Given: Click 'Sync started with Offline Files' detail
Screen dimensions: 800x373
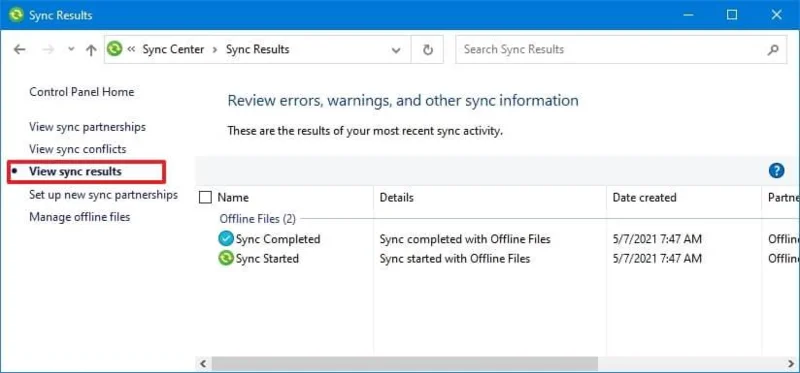Looking at the screenshot, I should coord(455,259).
